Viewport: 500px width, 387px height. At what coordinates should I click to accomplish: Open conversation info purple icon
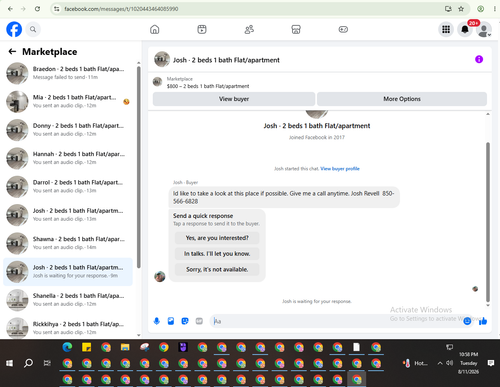pos(479,59)
